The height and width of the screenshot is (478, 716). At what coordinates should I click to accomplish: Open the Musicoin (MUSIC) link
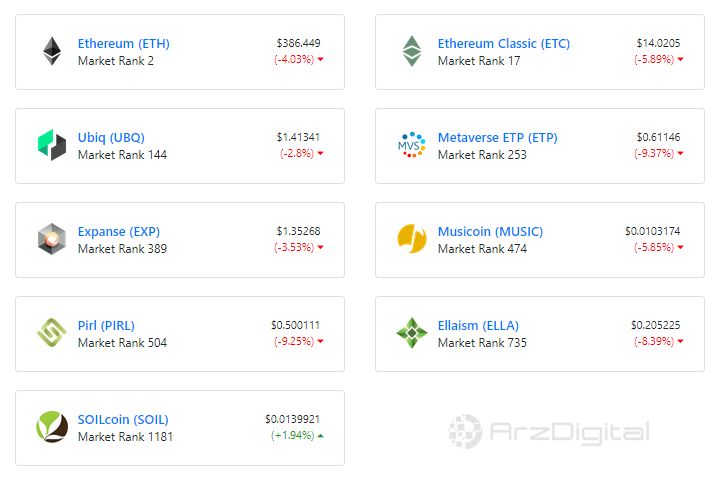490,231
